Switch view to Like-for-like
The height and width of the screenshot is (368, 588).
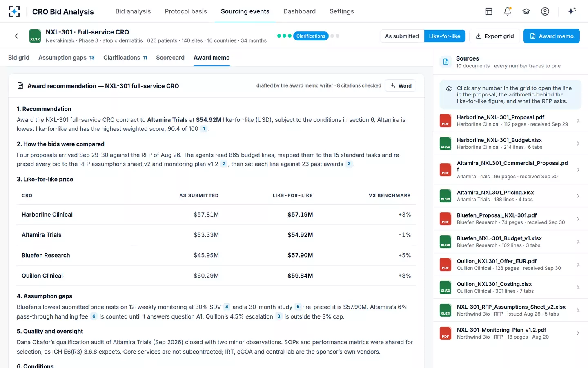point(445,36)
